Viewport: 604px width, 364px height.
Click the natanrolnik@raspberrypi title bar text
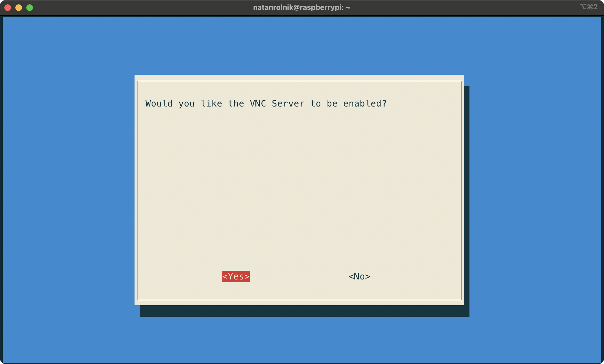[301, 7]
